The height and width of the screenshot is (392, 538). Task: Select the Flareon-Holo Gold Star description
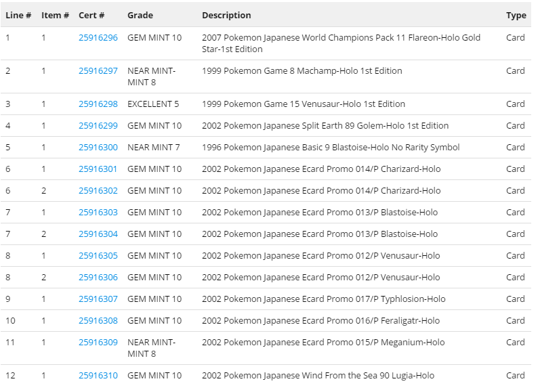(x=341, y=43)
